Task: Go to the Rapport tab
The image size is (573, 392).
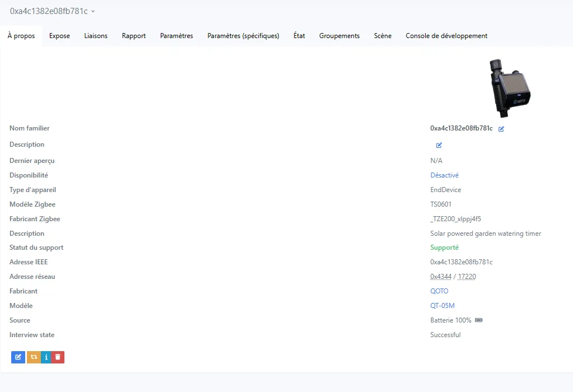Action: [x=134, y=36]
